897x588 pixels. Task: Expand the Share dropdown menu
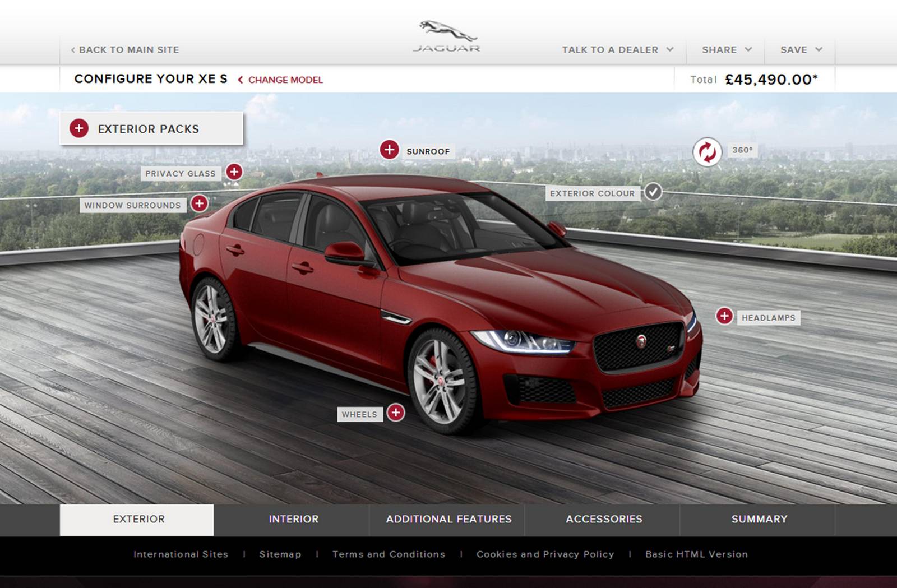coord(727,50)
